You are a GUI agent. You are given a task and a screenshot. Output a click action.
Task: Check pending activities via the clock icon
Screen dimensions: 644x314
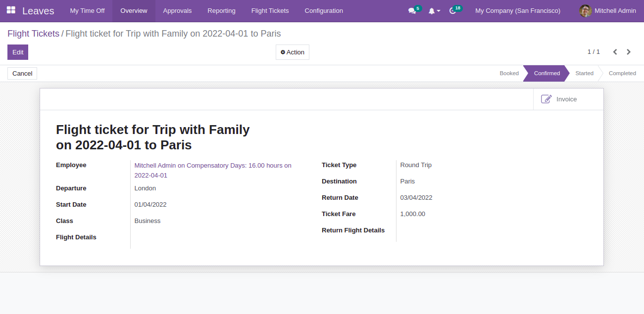coord(453,10)
